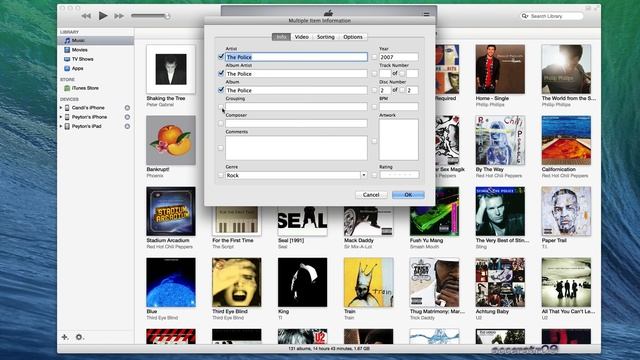640x360 pixels.
Task: Open the Mack Daddy album
Action: pos(369,221)
